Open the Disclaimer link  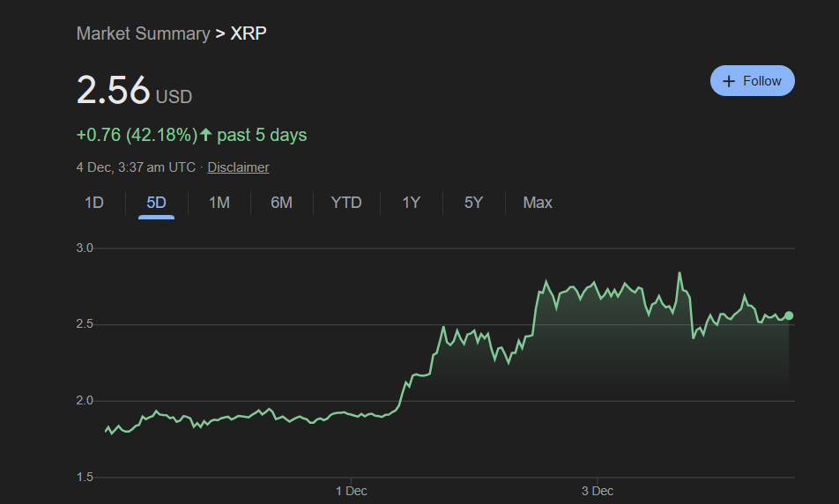(x=238, y=167)
